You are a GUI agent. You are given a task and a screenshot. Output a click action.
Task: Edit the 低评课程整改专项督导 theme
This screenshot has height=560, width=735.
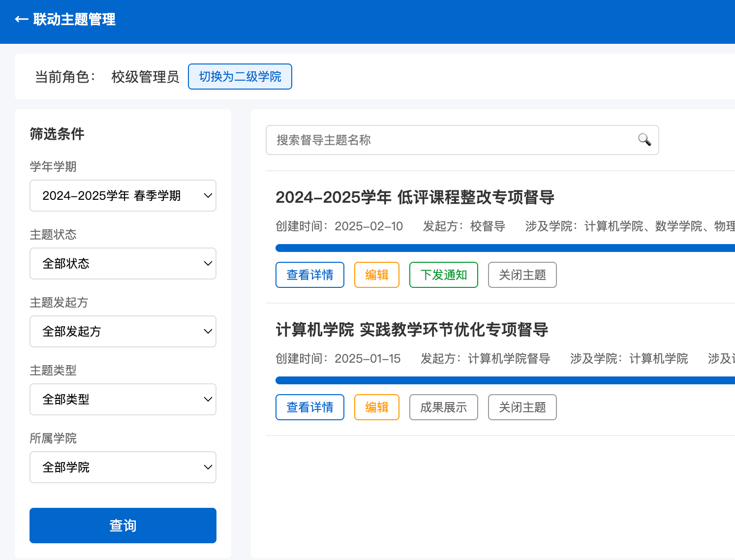coord(377,275)
